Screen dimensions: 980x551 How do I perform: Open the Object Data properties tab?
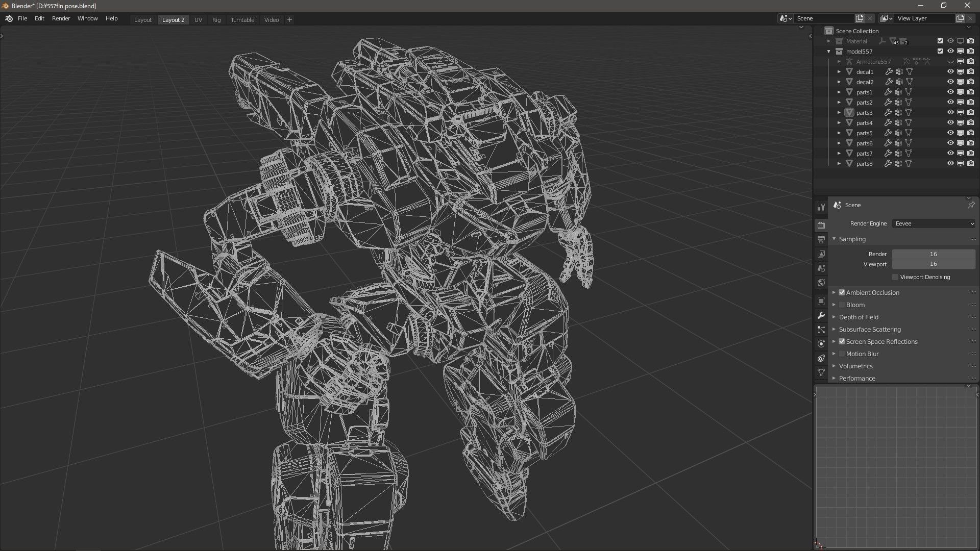tap(821, 372)
